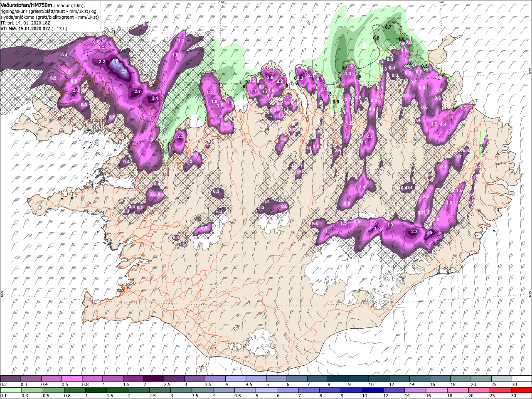Pick the 25 swatch in rain legend
The image size is (532, 399).
(500, 390)
